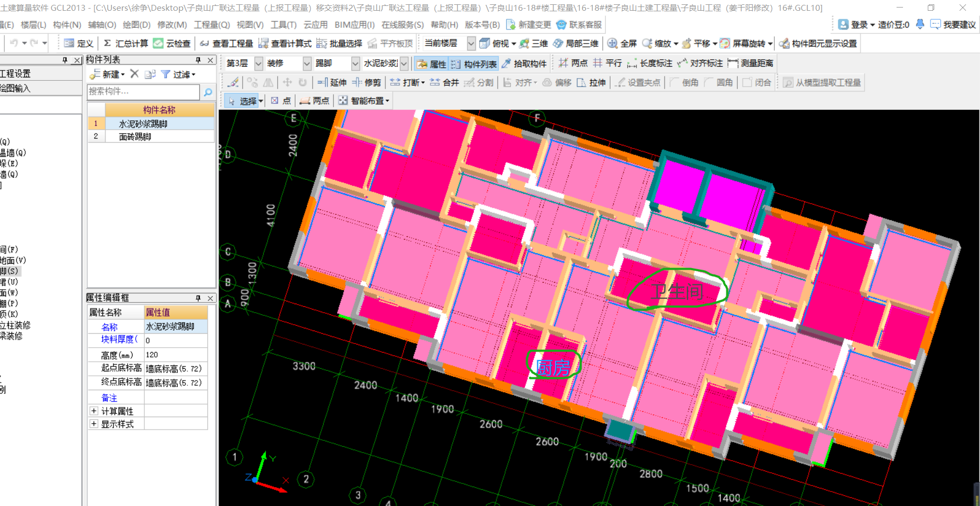Click 两点 two-point axis tool
Screen dimensions: 980x506
point(573,64)
